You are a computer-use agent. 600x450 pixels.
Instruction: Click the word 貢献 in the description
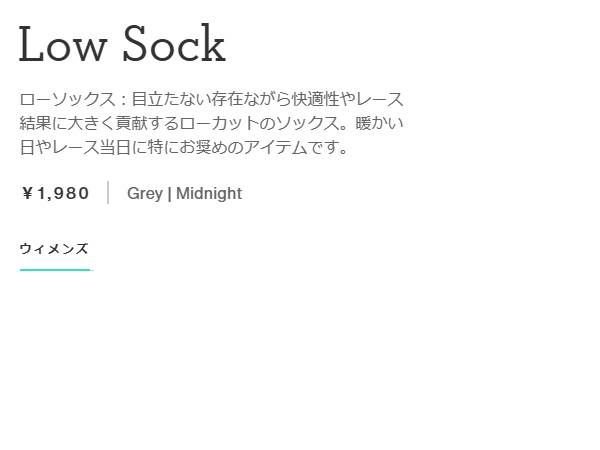tap(134, 124)
